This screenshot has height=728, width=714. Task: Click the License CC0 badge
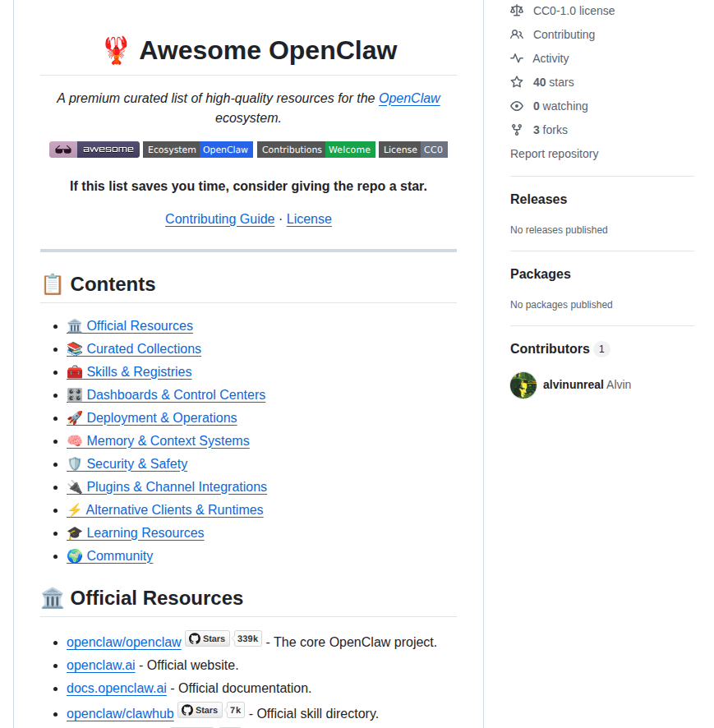coord(412,150)
